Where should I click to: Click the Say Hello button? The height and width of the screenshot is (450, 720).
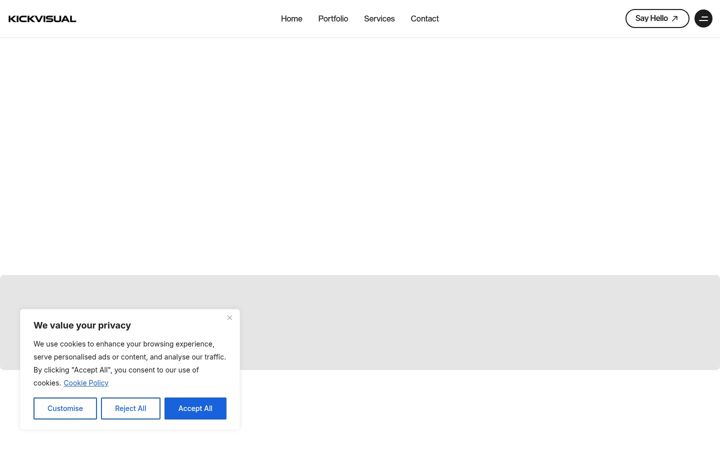coord(657,18)
